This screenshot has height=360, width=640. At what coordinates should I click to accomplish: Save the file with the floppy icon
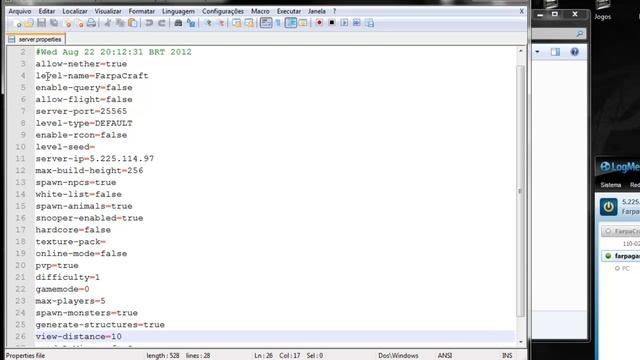(x=42, y=23)
